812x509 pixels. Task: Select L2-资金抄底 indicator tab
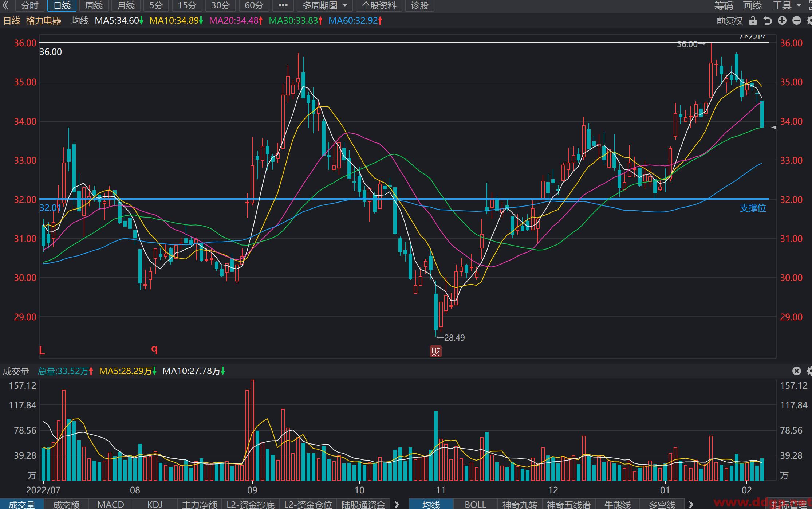point(251,504)
